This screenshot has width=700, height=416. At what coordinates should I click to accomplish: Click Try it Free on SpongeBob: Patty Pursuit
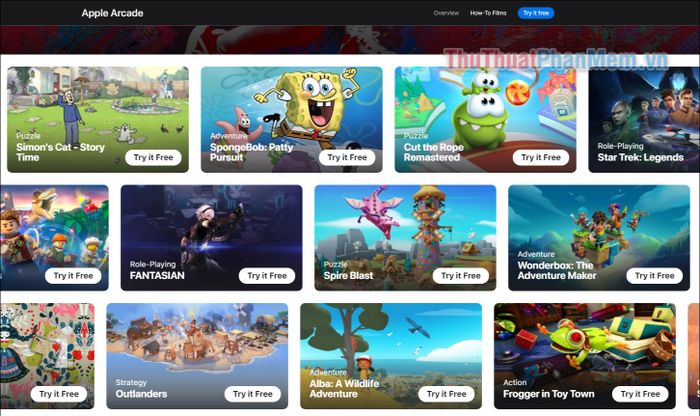[347, 158]
